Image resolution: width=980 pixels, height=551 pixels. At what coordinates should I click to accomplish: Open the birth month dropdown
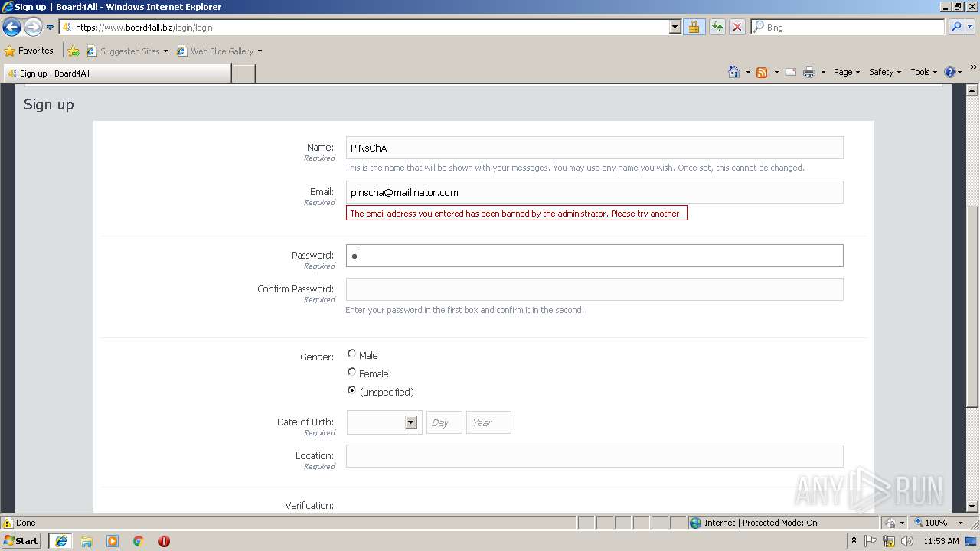(384, 422)
